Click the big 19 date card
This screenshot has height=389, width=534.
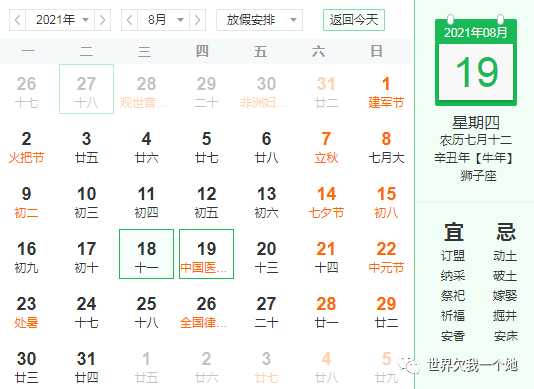pos(476,72)
